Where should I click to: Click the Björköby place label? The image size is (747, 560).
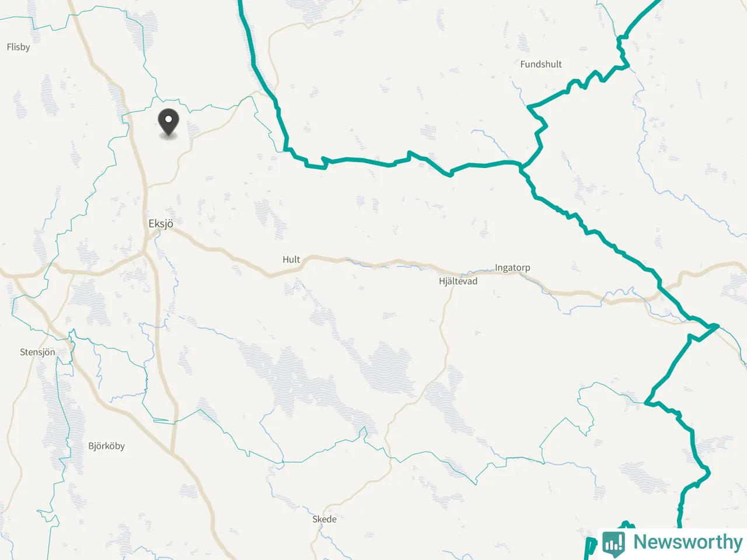106,446
